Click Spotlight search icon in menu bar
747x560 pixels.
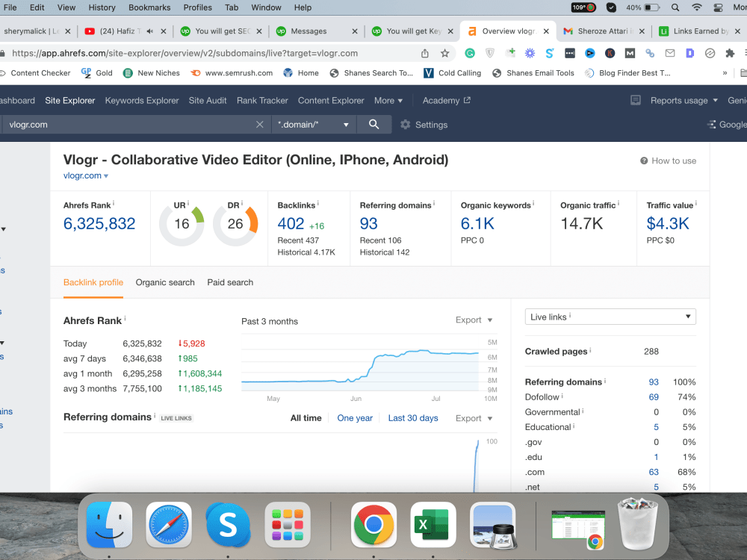tap(675, 7)
